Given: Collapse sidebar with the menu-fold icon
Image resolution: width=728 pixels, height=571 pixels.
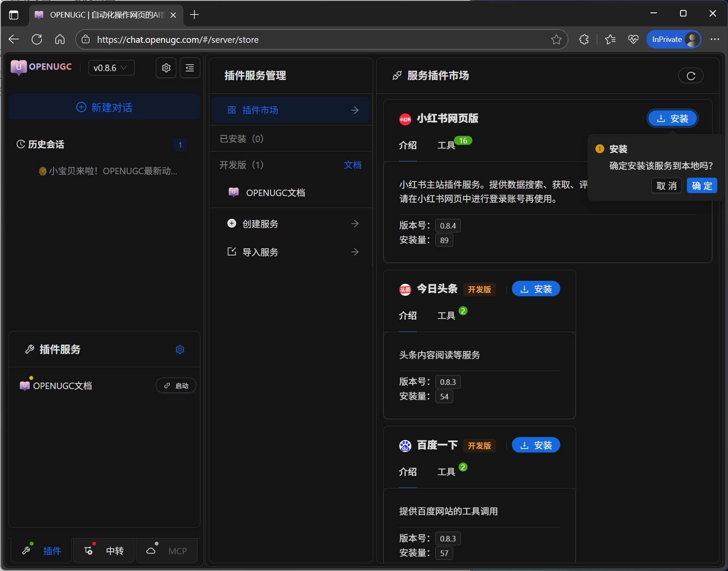Looking at the screenshot, I should [190, 68].
